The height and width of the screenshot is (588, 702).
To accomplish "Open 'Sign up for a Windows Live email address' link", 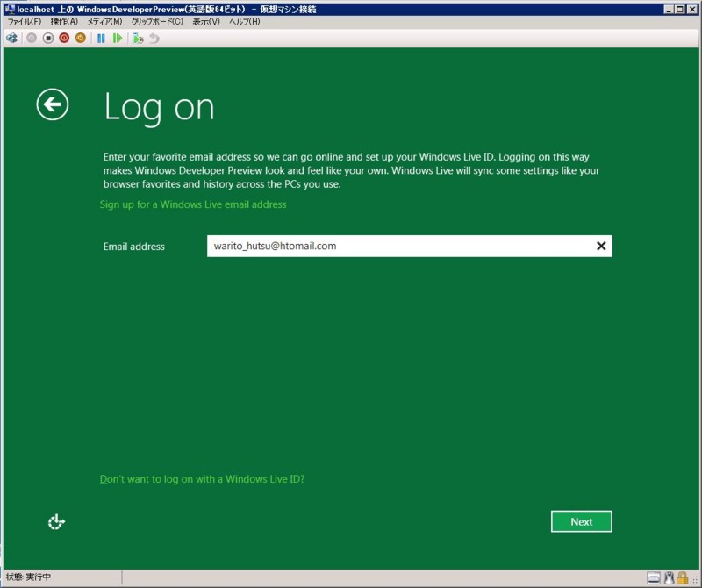I will click(x=193, y=204).
